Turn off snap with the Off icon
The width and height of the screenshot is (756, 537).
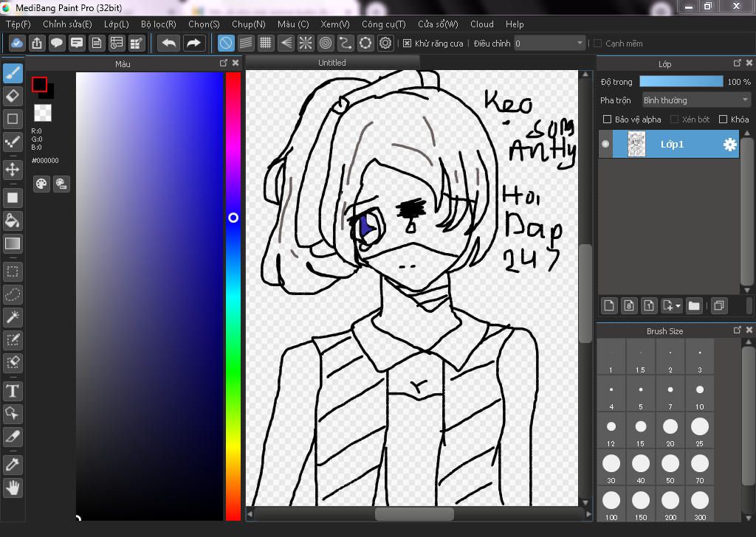[226, 44]
